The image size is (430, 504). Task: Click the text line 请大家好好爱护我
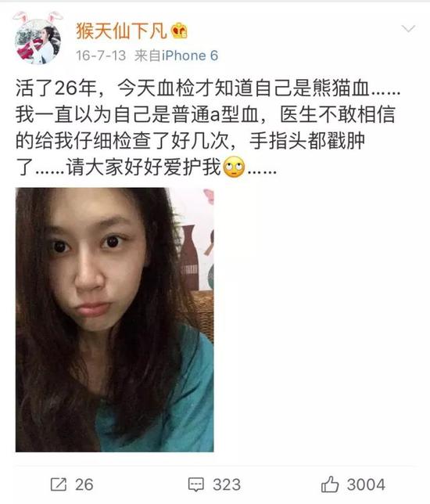coord(143,167)
